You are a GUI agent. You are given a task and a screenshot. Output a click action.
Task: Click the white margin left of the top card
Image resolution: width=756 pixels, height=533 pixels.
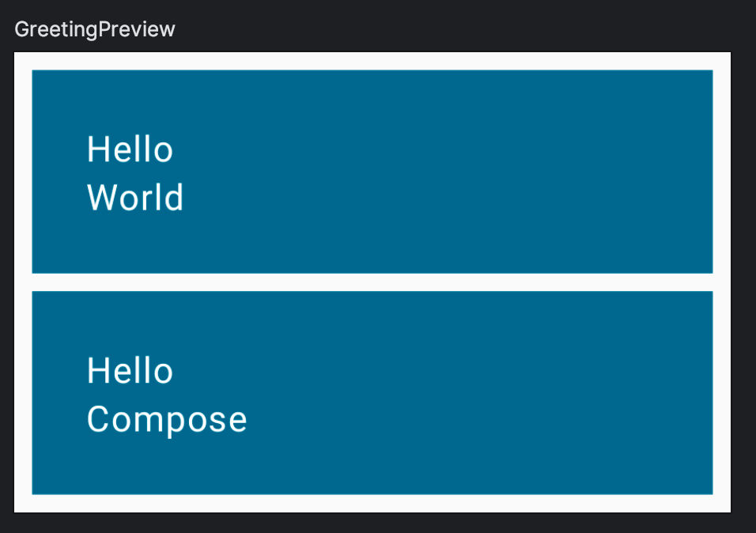[23, 171]
